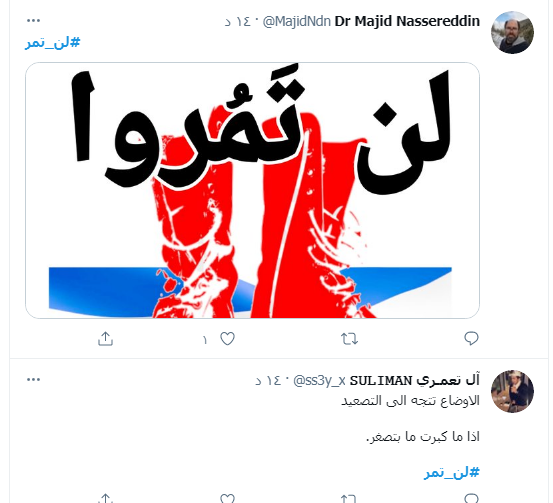Reply to Dr Majid Nassereddin's tweet
The width and height of the screenshot is (553, 503).
tap(471, 338)
